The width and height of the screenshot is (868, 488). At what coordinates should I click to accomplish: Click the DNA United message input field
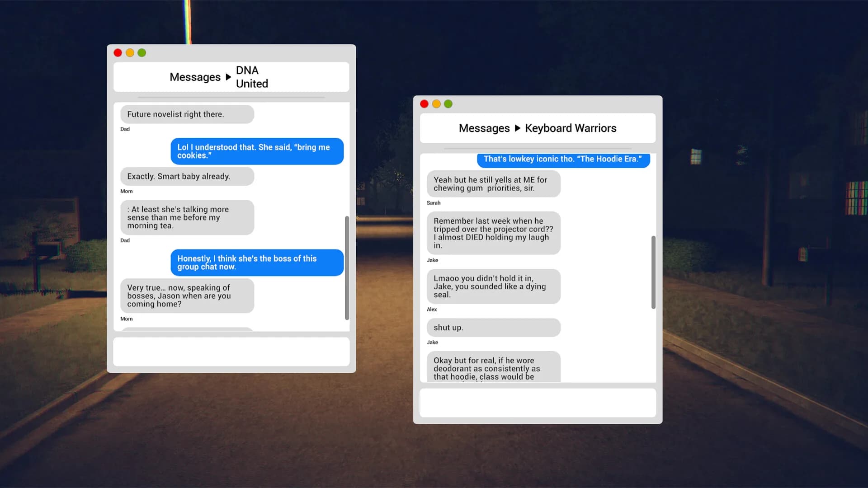click(x=231, y=352)
